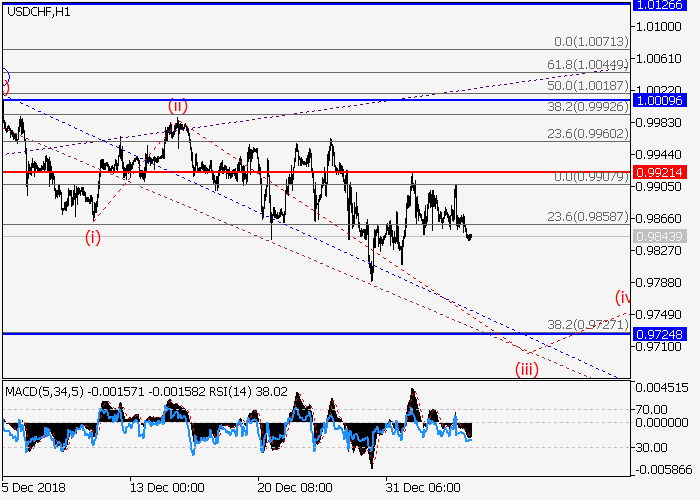Screen dimensions: 700x500
Task: Select the red wave (ii) label
Action: point(177,105)
